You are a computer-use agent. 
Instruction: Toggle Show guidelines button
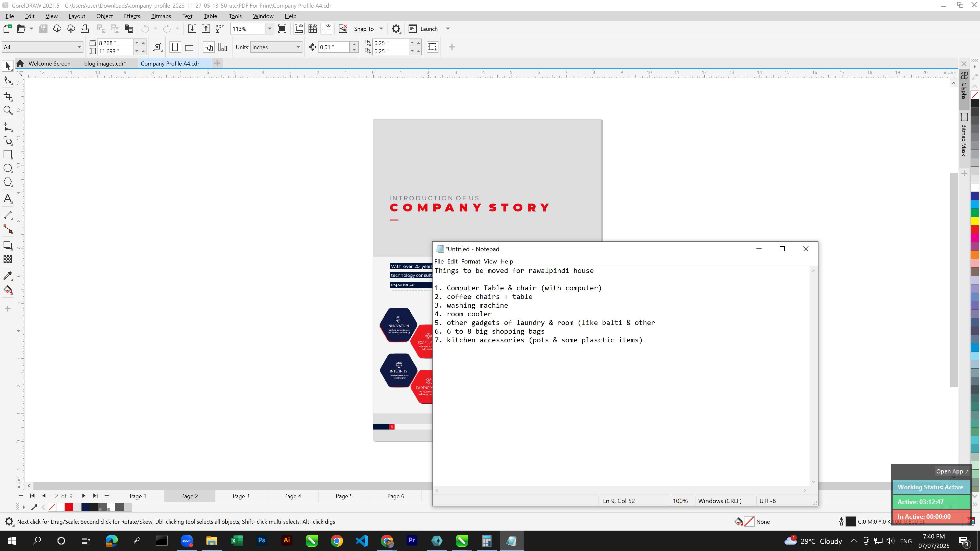pos(326,29)
